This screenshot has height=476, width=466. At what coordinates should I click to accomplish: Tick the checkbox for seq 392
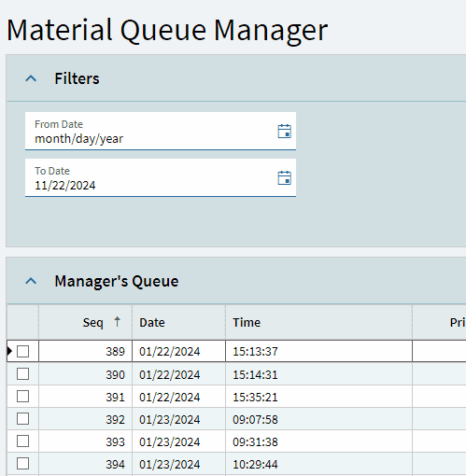(x=22, y=419)
